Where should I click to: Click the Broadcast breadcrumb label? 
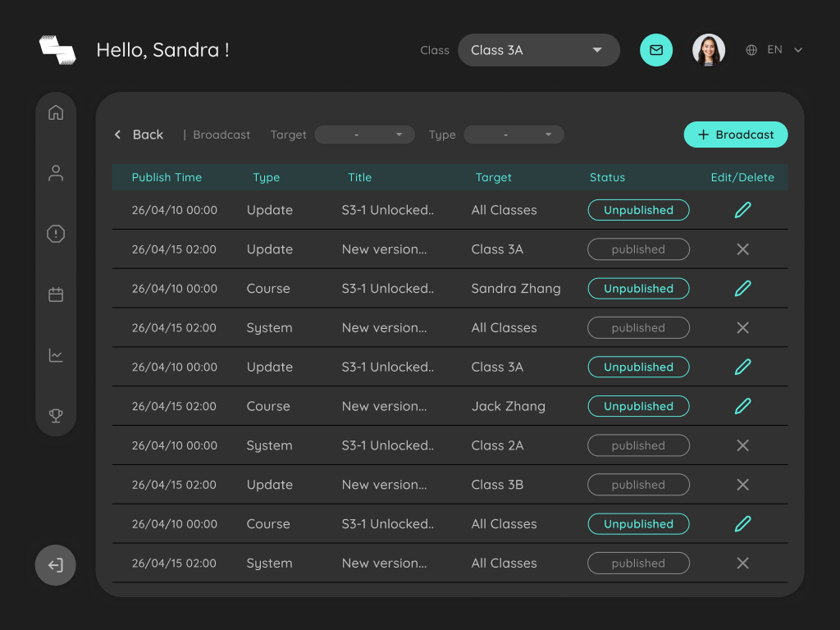221,135
